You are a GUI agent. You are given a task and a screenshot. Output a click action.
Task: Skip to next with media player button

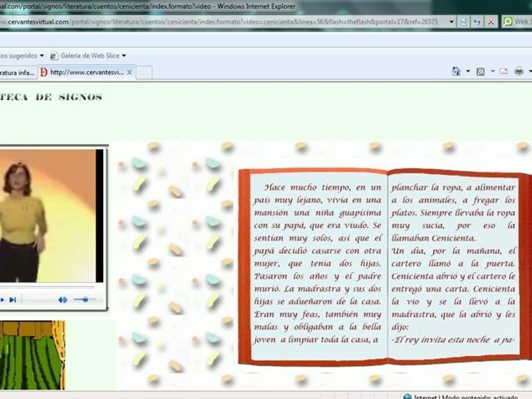[13, 300]
